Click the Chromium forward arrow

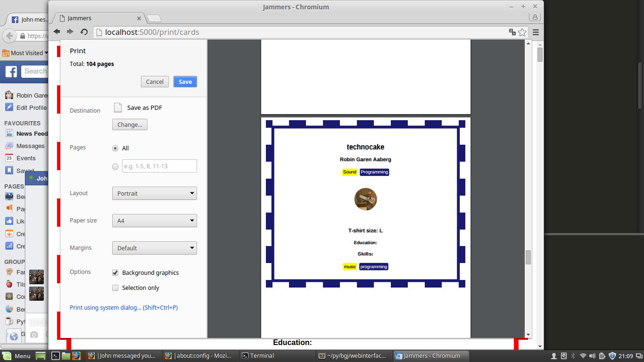click(70, 32)
